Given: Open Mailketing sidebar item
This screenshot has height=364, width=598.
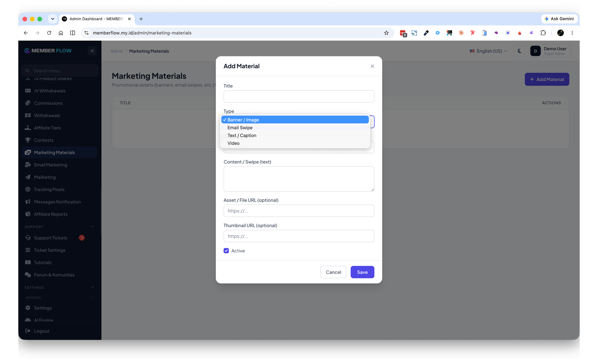Looking at the screenshot, I should pyautogui.click(x=59, y=177).
